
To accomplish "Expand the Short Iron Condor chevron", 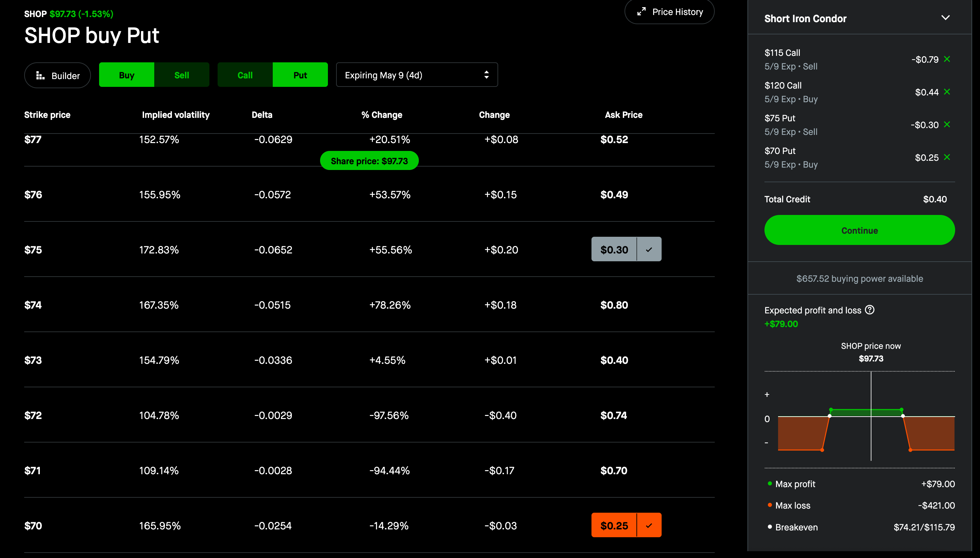I will (945, 18).
